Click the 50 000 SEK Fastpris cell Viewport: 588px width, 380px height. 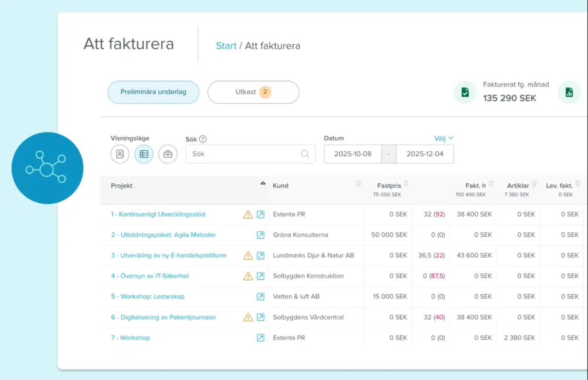[x=389, y=235]
